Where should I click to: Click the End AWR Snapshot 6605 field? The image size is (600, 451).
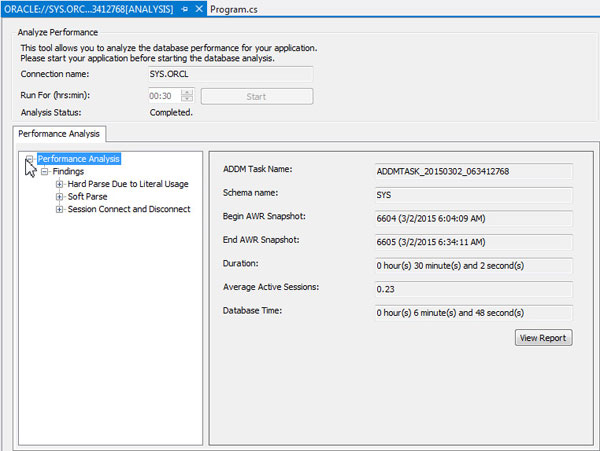[x=474, y=242]
